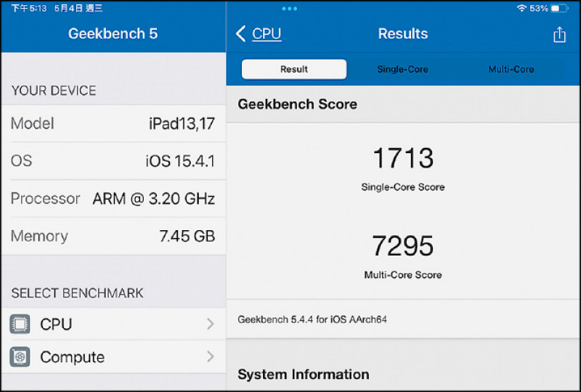Tap the status bar date
This screenshot has width=581, height=392.
coord(78,8)
